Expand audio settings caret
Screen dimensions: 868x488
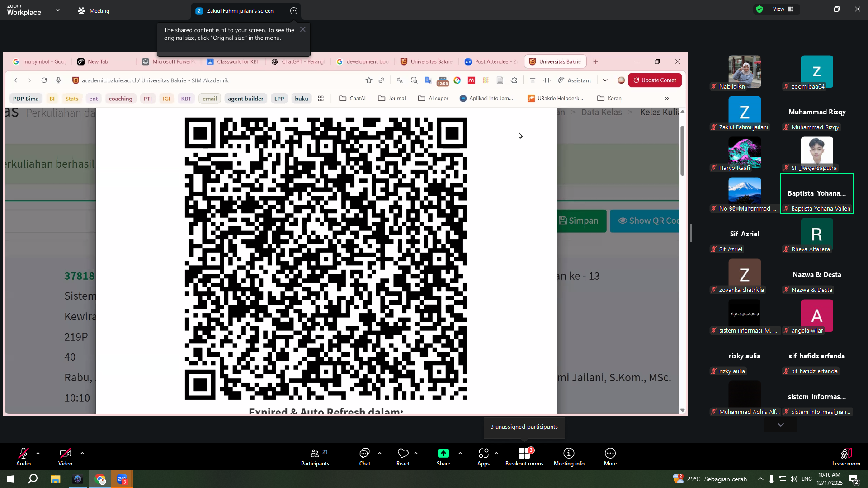point(38,453)
